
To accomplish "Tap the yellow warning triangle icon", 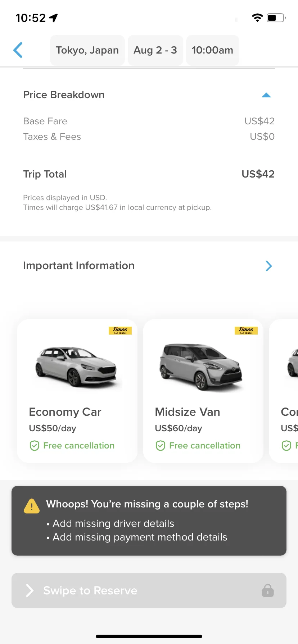I will point(32,506).
